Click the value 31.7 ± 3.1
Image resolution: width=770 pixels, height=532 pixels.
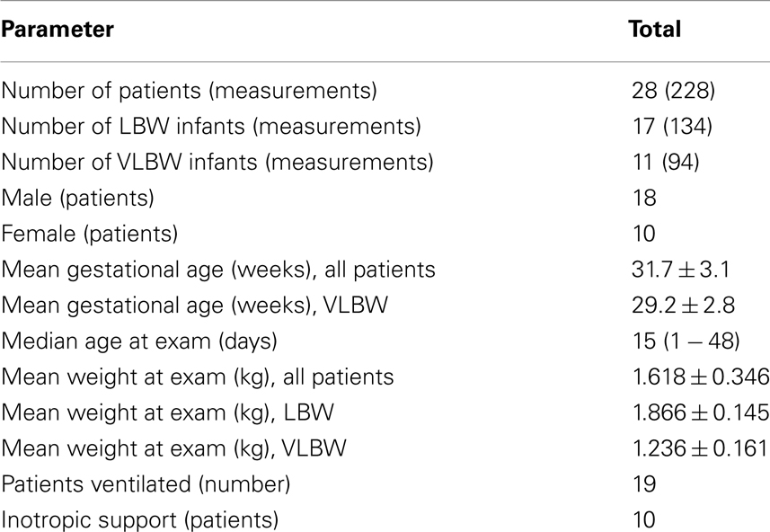point(681,270)
